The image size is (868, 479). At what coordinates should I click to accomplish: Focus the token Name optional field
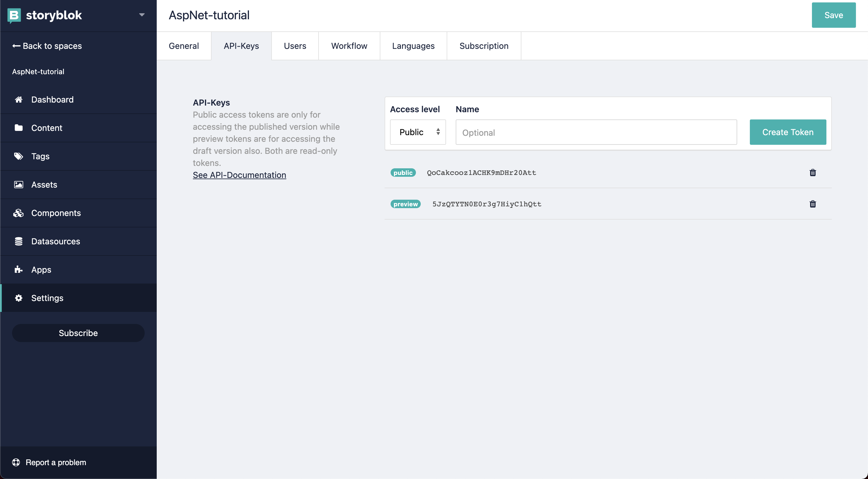coord(596,132)
